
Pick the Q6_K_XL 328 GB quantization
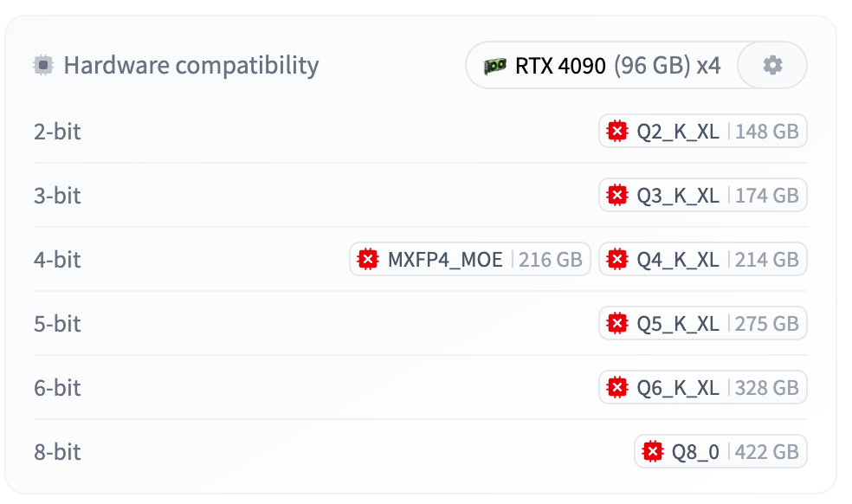pyautogui.click(x=703, y=388)
